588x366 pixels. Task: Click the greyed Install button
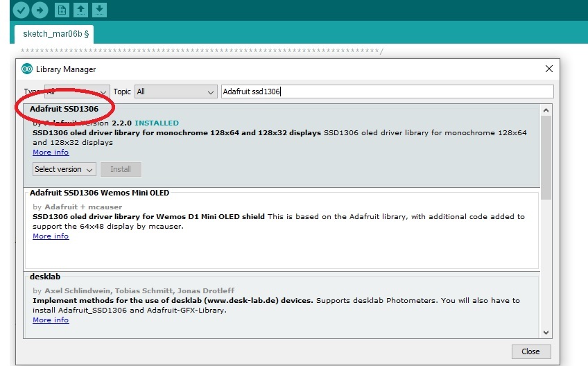[121, 169]
